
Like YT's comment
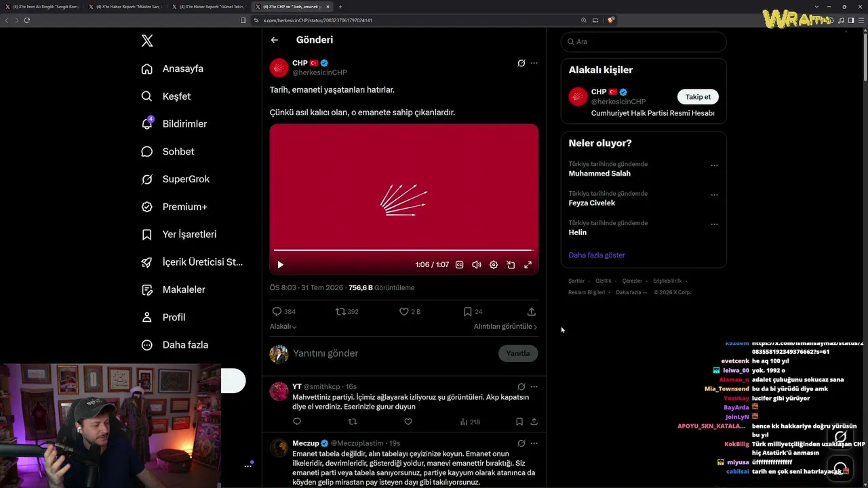(408, 422)
